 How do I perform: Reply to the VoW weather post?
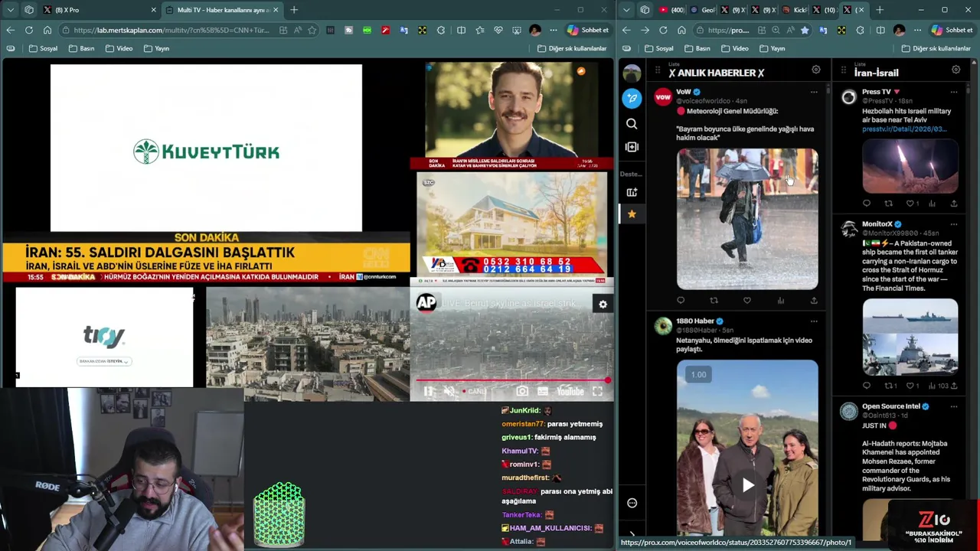(x=681, y=301)
